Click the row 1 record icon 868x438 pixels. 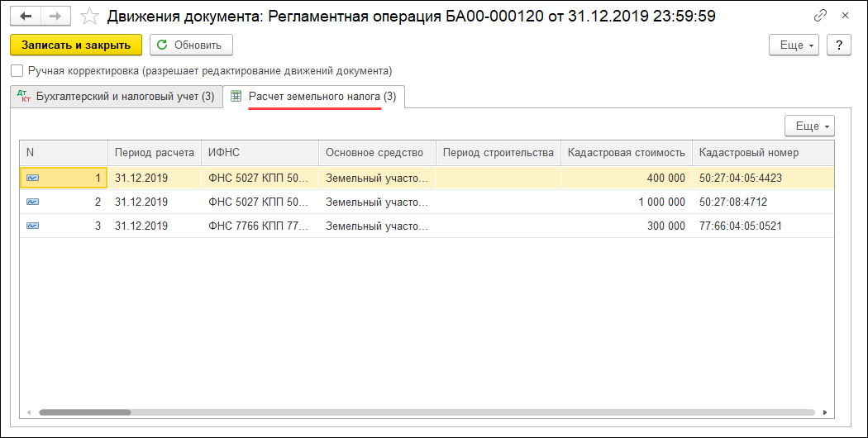(x=32, y=178)
